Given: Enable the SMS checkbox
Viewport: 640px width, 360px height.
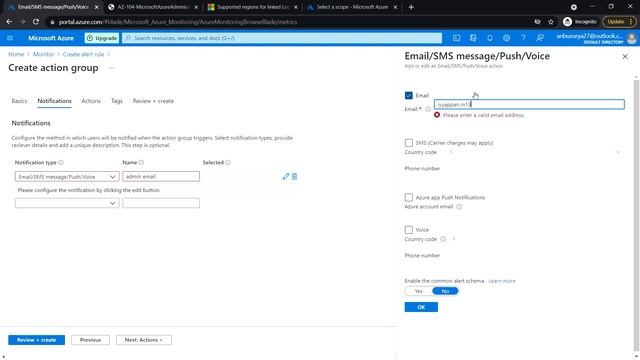Looking at the screenshot, I should (409, 143).
